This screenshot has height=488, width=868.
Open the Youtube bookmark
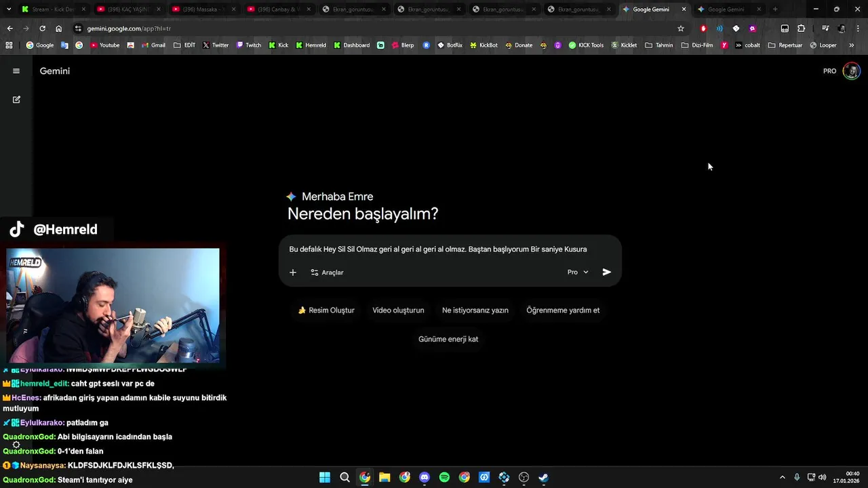104,45
